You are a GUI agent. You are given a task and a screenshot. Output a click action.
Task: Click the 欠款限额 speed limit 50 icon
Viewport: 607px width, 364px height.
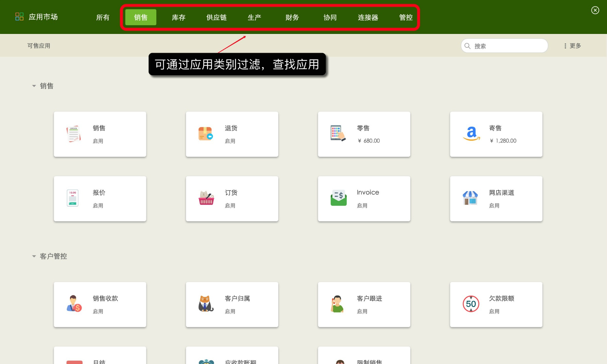pyautogui.click(x=471, y=304)
